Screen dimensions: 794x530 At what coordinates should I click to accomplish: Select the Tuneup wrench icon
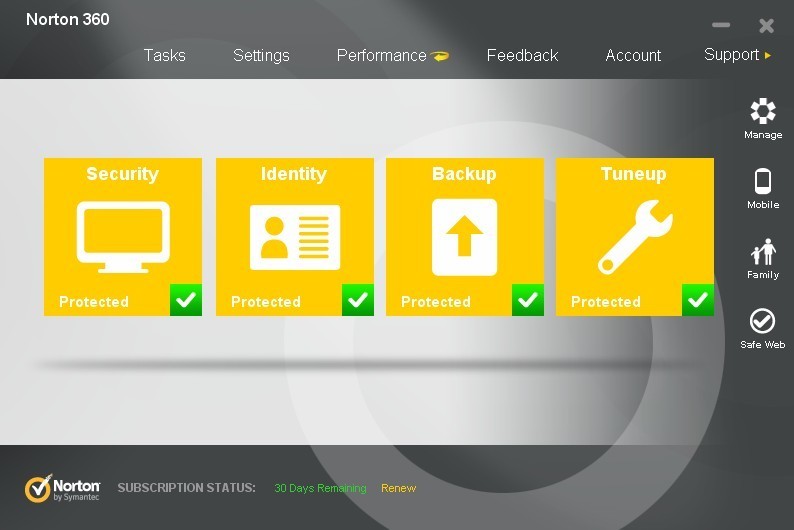tap(635, 237)
